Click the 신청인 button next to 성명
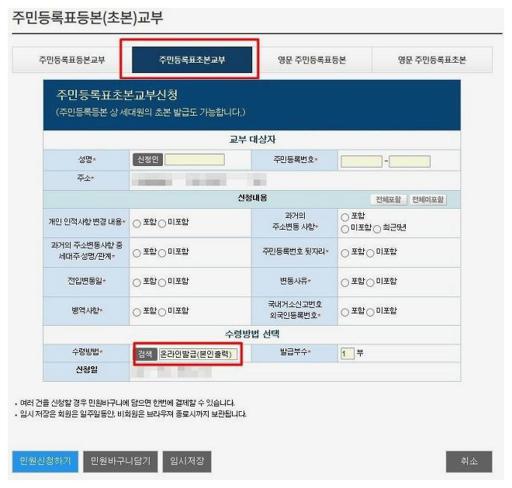512x488 pixels. tap(148, 159)
